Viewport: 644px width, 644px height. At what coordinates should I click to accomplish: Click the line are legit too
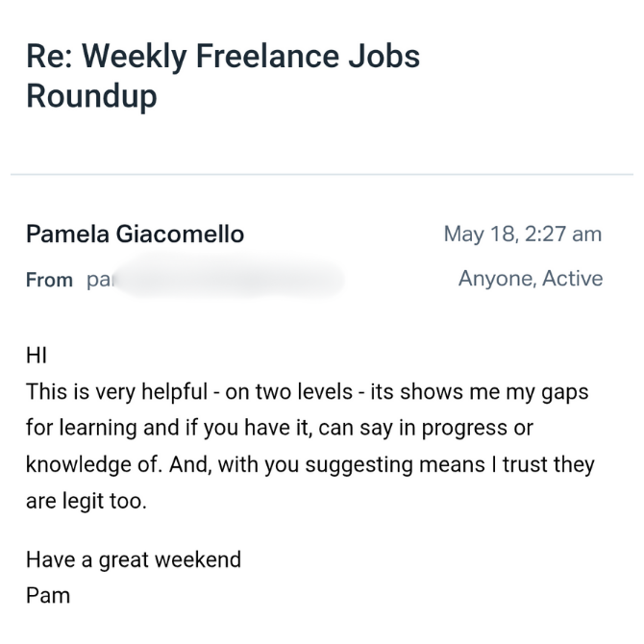pyautogui.click(x=87, y=501)
